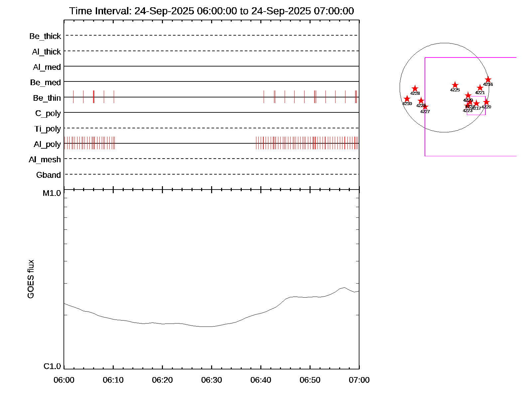The image size is (532, 399).
Task: Click the 06:30 tick label on time axis
Action: pyautogui.click(x=211, y=380)
